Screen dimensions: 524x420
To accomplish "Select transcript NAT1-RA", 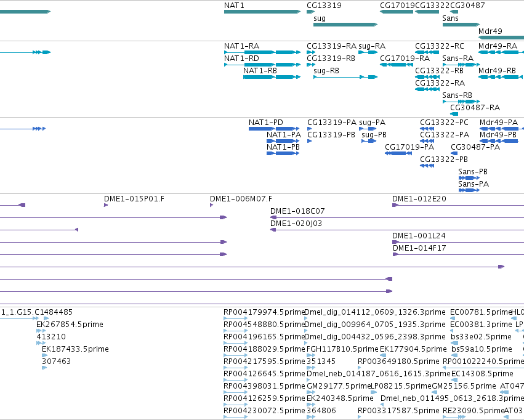I will pos(262,52).
